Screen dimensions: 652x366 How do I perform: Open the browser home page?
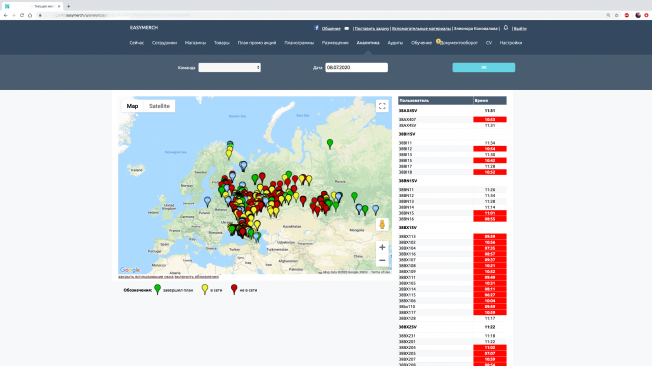(x=30, y=15)
